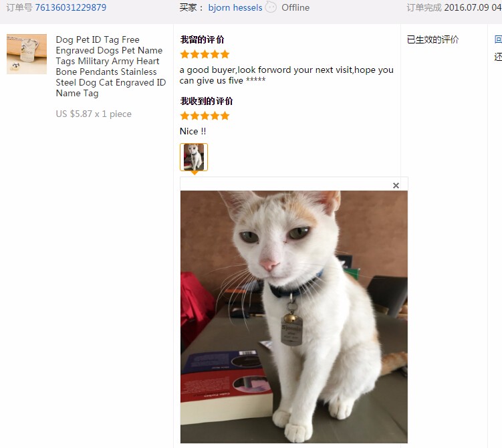
Task: Open order number 76136031229879 link
Action: click(x=70, y=7)
